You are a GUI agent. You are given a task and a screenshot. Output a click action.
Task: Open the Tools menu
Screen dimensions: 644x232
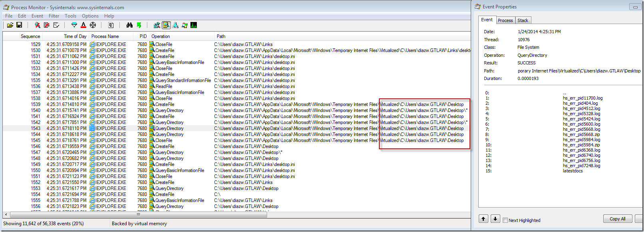(x=70, y=16)
